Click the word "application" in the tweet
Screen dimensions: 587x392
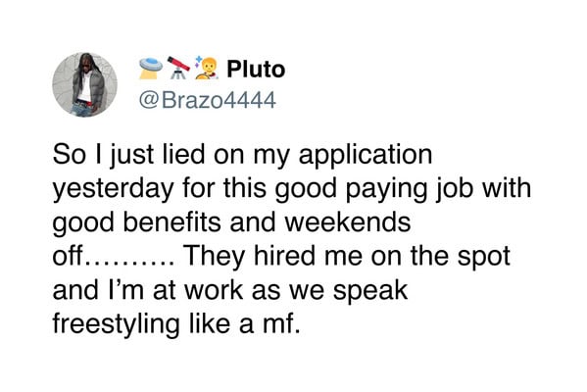pyautogui.click(x=366, y=156)
